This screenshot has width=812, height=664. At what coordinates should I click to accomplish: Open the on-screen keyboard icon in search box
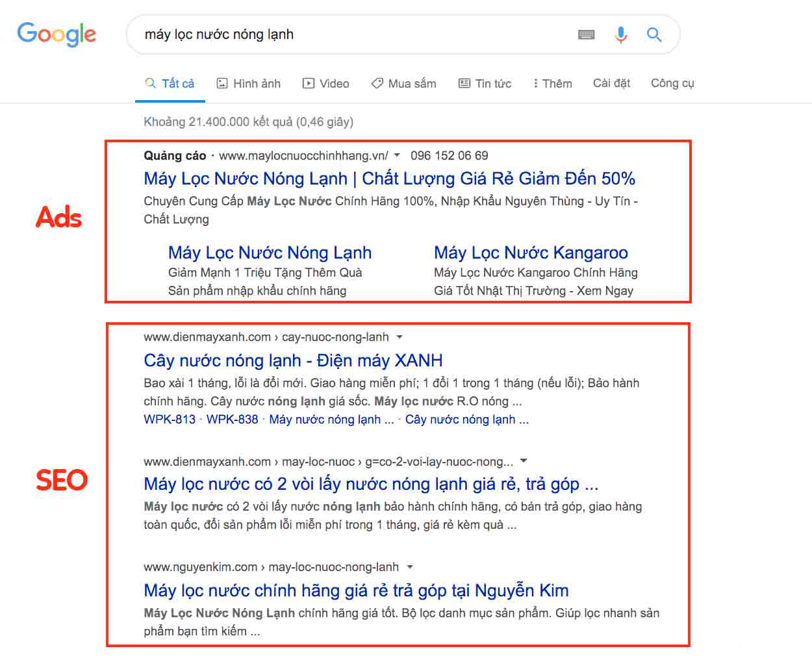click(587, 34)
